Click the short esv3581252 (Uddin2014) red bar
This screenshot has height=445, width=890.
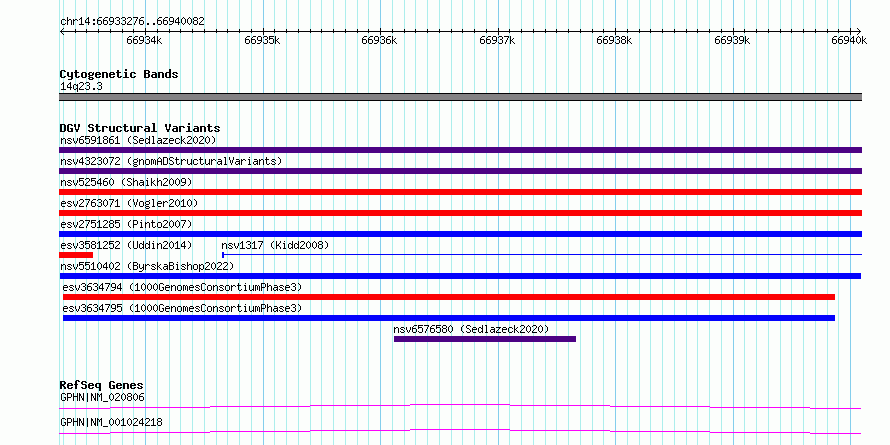point(76,255)
